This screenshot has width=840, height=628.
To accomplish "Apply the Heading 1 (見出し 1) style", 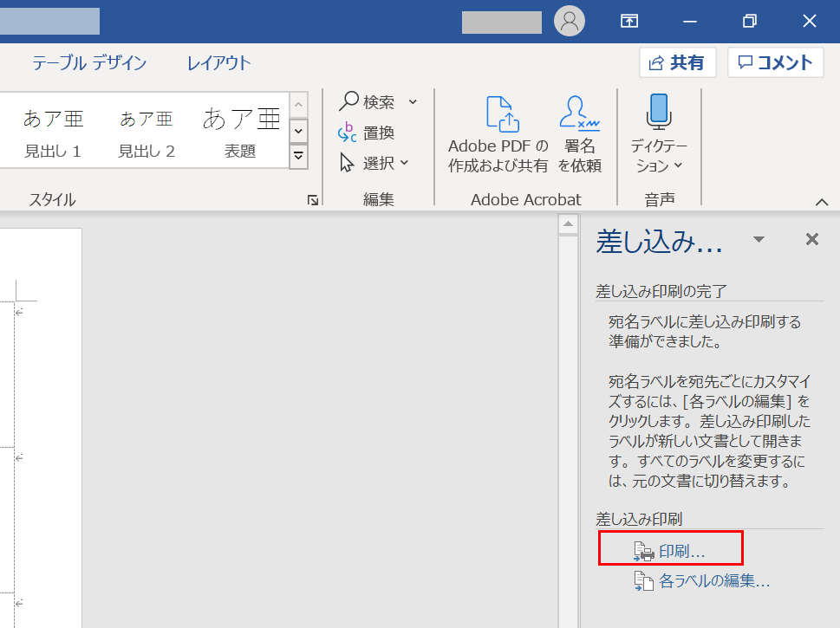I will tap(52, 133).
